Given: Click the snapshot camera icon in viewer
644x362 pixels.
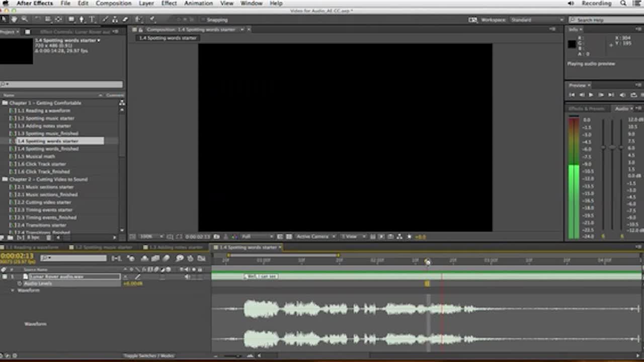Looking at the screenshot, I should [x=217, y=236].
